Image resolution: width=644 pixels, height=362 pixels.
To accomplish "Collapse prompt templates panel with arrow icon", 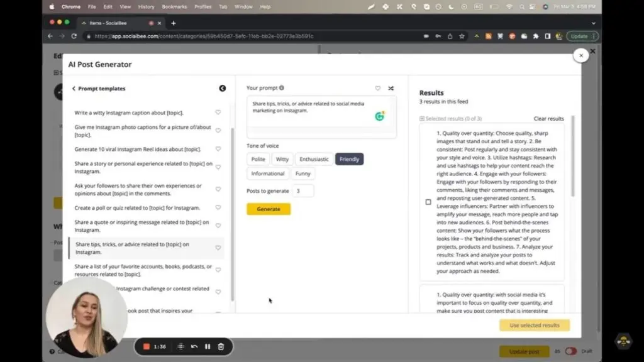I will pyautogui.click(x=222, y=89).
